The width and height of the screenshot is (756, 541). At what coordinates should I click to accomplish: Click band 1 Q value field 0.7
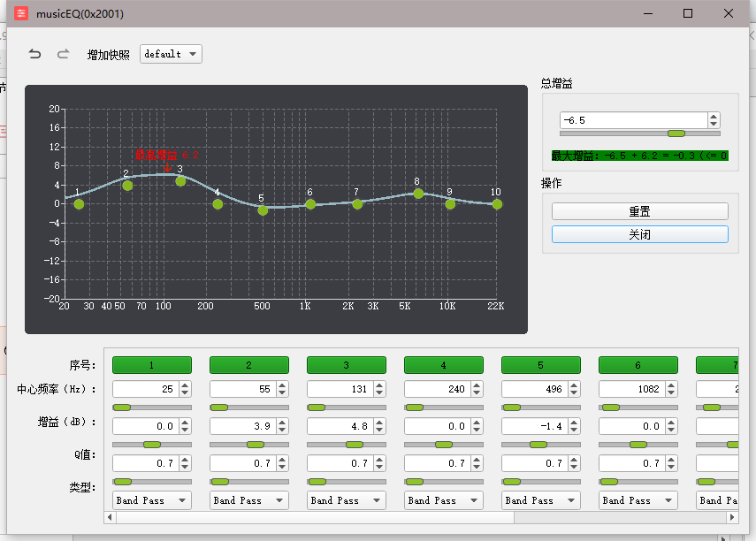[146, 463]
